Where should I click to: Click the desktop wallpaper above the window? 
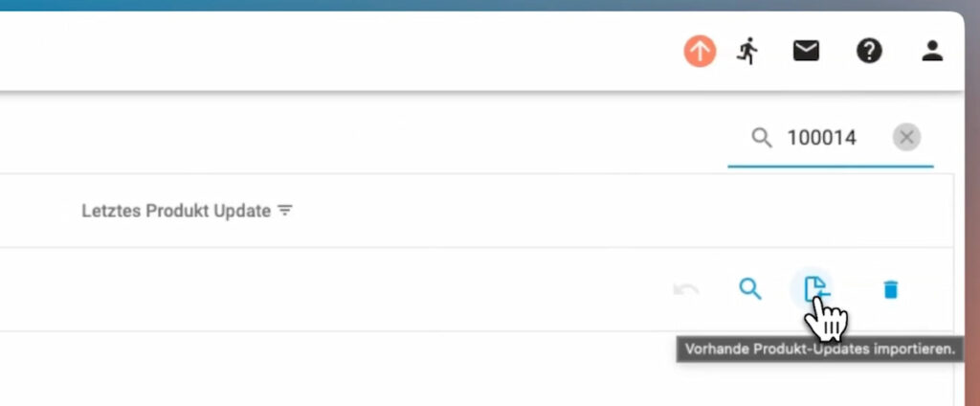pos(479,5)
